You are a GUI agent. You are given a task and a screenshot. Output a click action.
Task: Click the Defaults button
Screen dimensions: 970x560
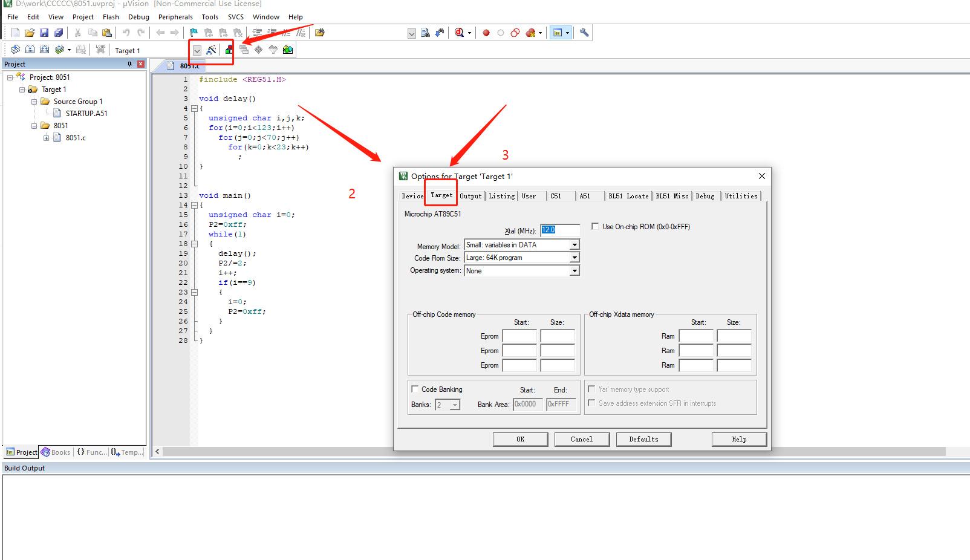(643, 439)
